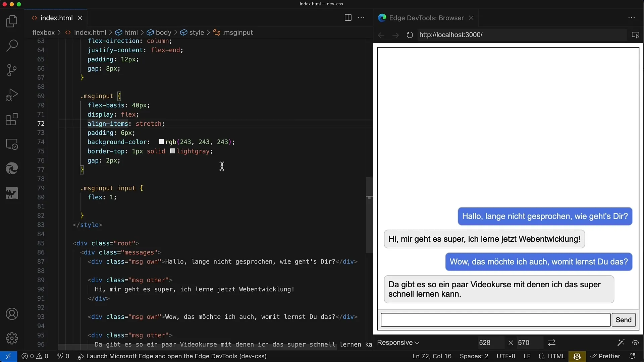Viewport: 644px width, 362px height.
Task: Open the Accounts menu
Action: coord(12,314)
